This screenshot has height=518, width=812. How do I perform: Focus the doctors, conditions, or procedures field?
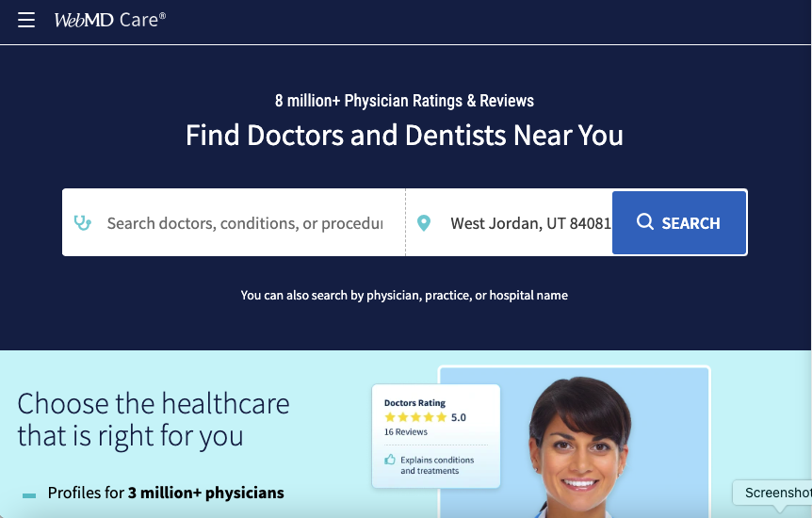244,223
